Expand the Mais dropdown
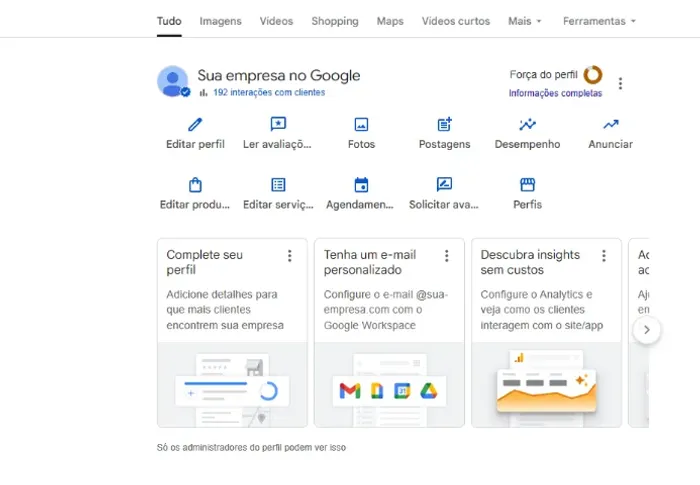 (x=525, y=21)
